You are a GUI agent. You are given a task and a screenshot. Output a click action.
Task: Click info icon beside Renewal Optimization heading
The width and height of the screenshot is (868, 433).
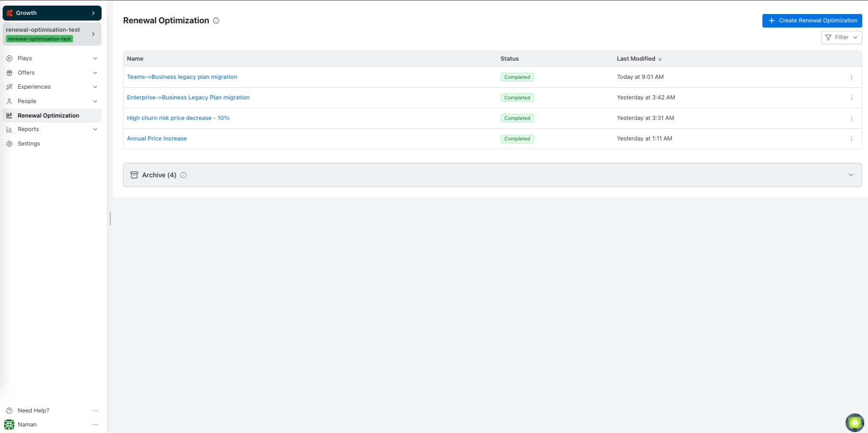(x=216, y=21)
